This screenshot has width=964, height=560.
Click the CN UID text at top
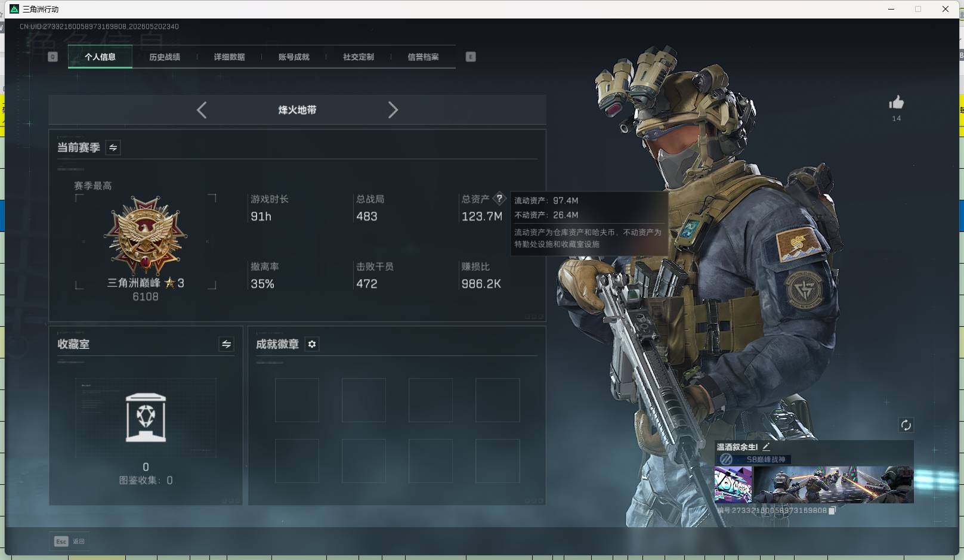pyautogui.click(x=99, y=26)
